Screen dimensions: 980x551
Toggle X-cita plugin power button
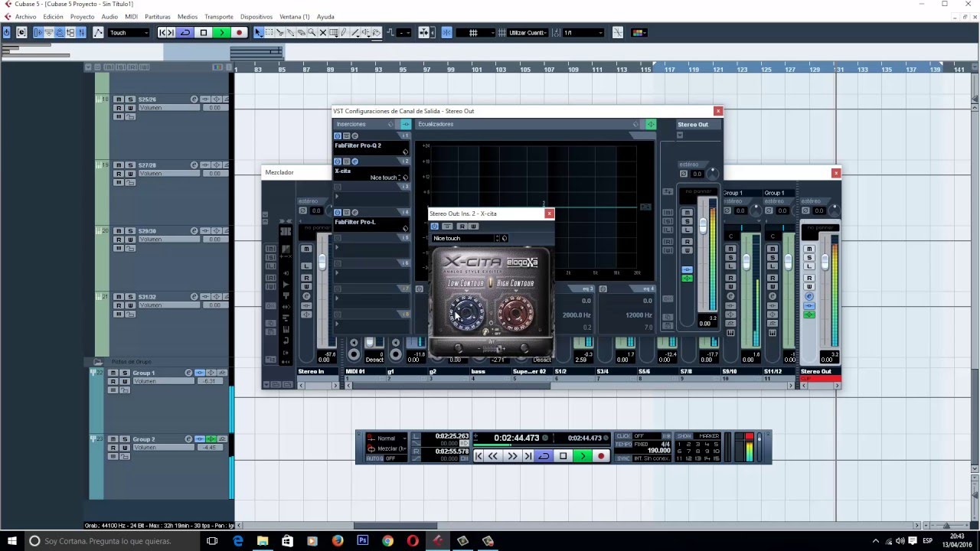[435, 226]
